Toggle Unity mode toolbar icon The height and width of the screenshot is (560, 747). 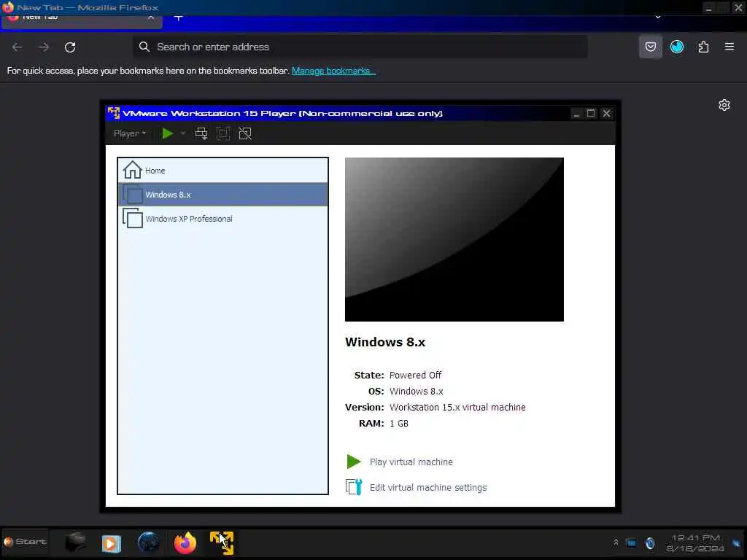pyautogui.click(x=245, y=134)
